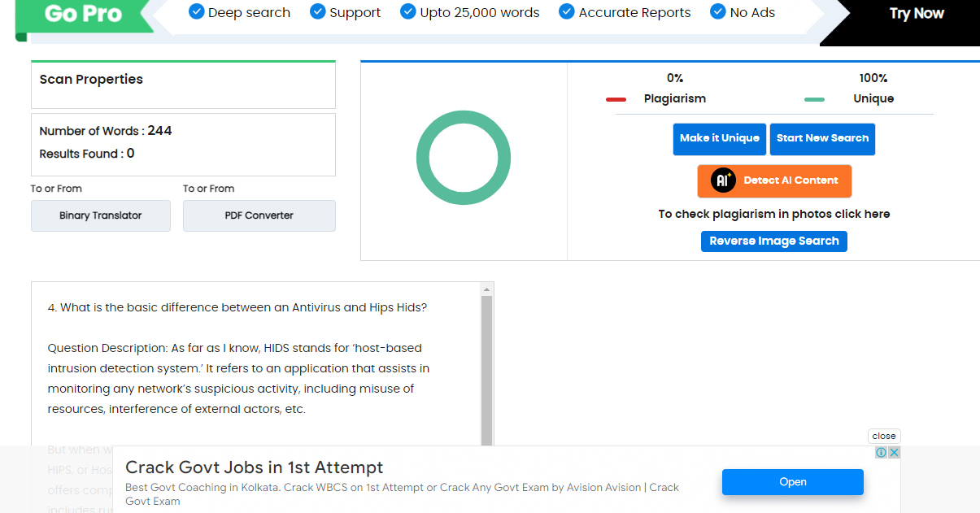Click the Go Pro ribbon banner

click(85, 16)
